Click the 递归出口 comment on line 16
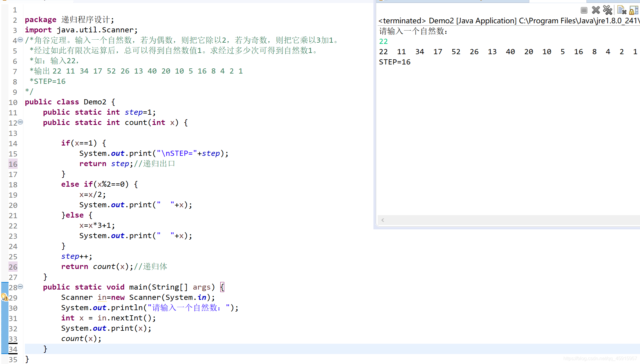This screenshot has height=364, width=640. [x=154, y=164]
